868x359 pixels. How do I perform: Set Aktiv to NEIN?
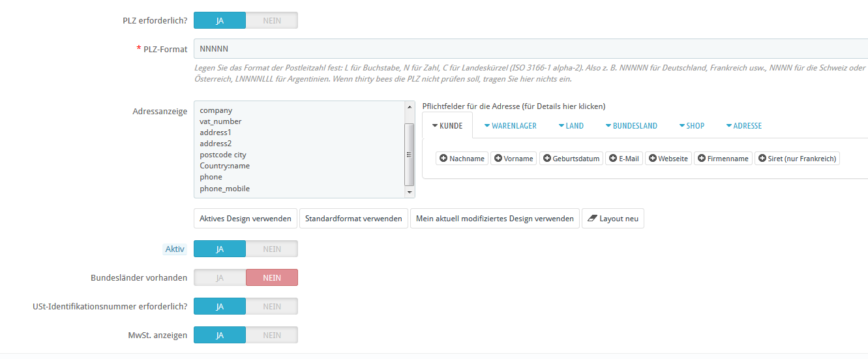[271, 249]
